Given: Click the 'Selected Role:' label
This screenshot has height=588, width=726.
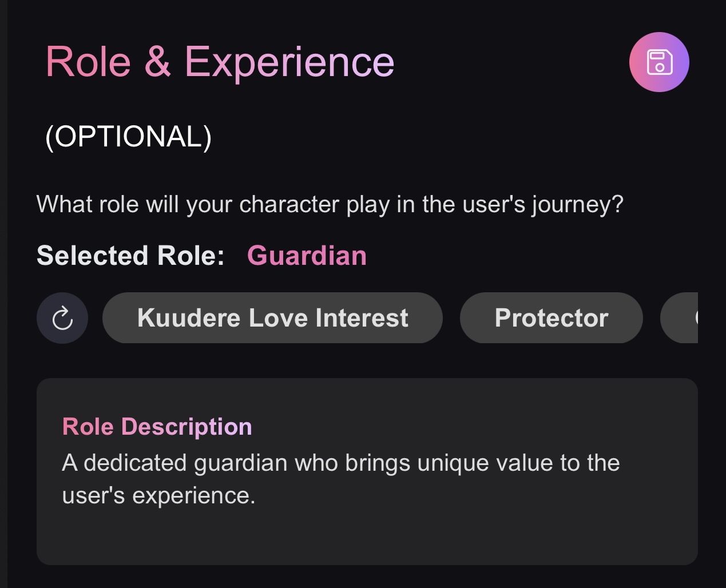Looking at the screenshot, I should point(130,256).
